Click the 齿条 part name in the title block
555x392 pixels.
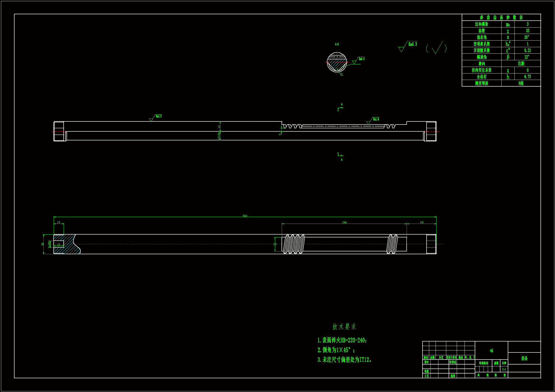pyautogui.click(x=524, y=358)
